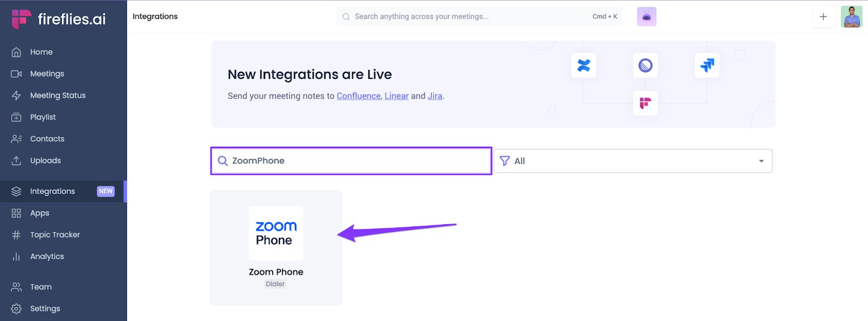
Task: Follow the Confluence link
Action: click(359, 96)
